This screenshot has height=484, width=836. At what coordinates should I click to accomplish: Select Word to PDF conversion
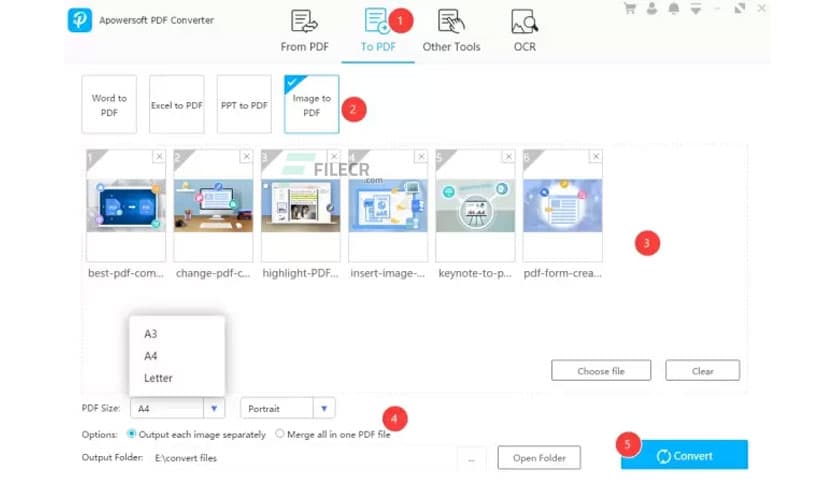click(109, 104)
